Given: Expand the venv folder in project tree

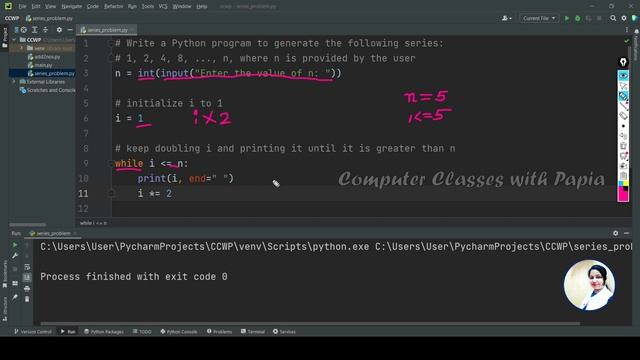Looking at the screenshot, I should click(22, 48).
